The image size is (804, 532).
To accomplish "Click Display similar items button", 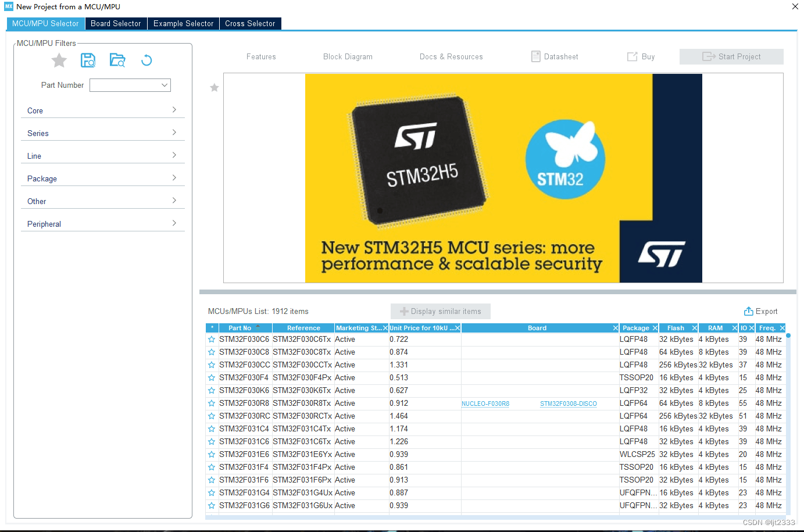I will point(441,312).
